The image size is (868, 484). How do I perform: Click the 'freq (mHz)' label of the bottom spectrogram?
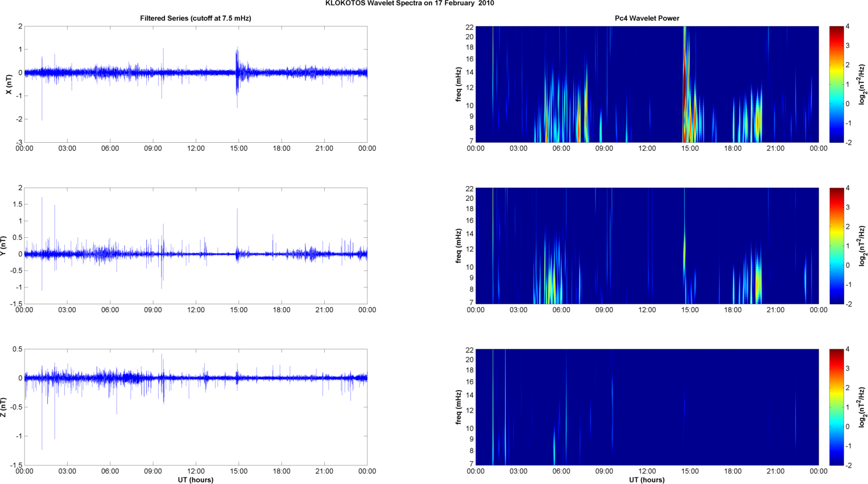click(458, 407)
